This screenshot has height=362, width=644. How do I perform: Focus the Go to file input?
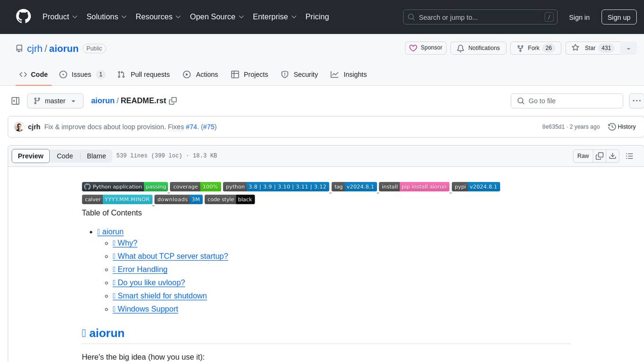(567, 101)
